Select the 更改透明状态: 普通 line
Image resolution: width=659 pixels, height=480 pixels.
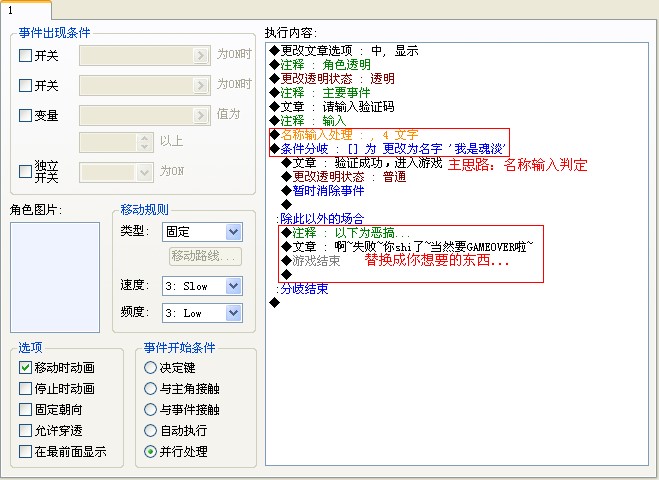pyautogui.click(x=344, y=177)
